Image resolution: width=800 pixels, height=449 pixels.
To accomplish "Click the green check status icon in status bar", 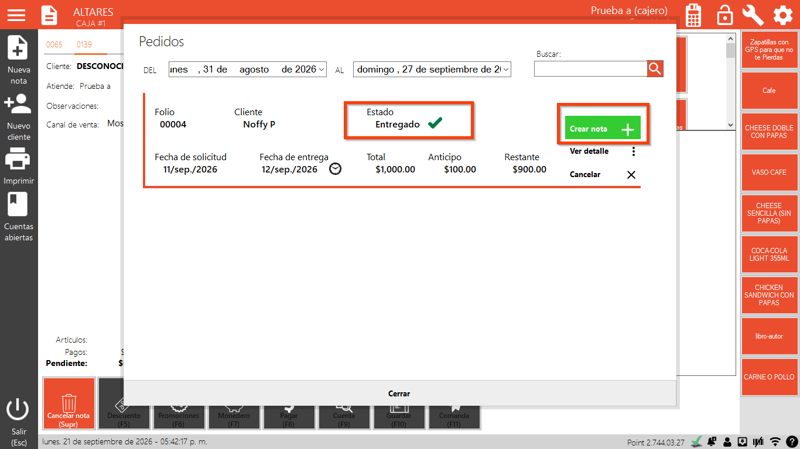I will [x=696, y=441].
